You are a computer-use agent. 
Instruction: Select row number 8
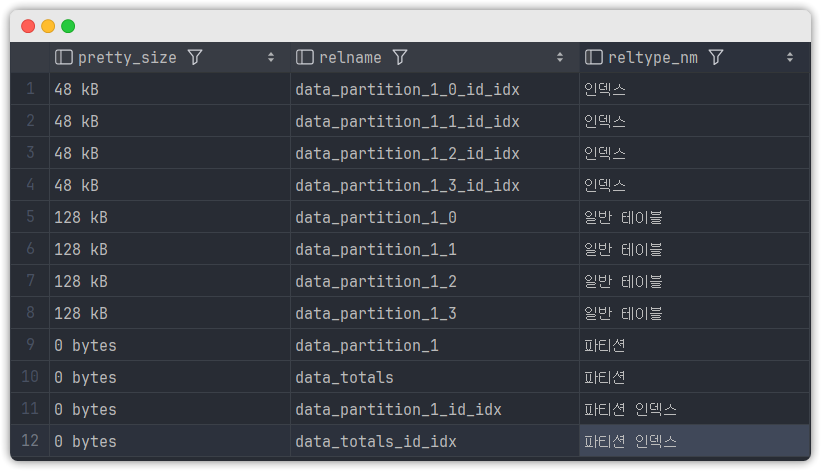[x=30, y=312]
